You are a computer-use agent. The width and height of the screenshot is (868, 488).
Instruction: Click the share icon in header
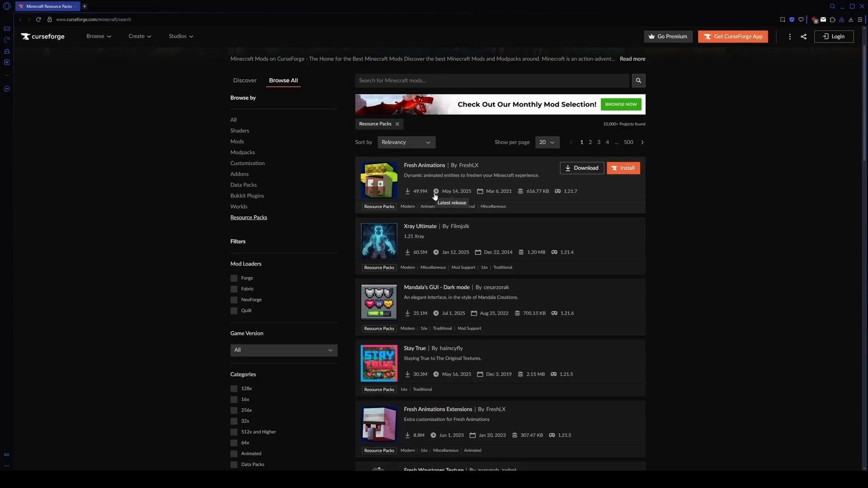[803, 37]
